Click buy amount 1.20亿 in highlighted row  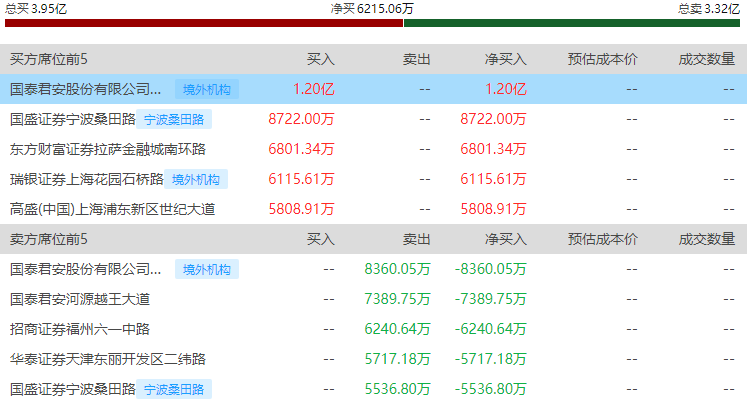click(x=313, y=89)
